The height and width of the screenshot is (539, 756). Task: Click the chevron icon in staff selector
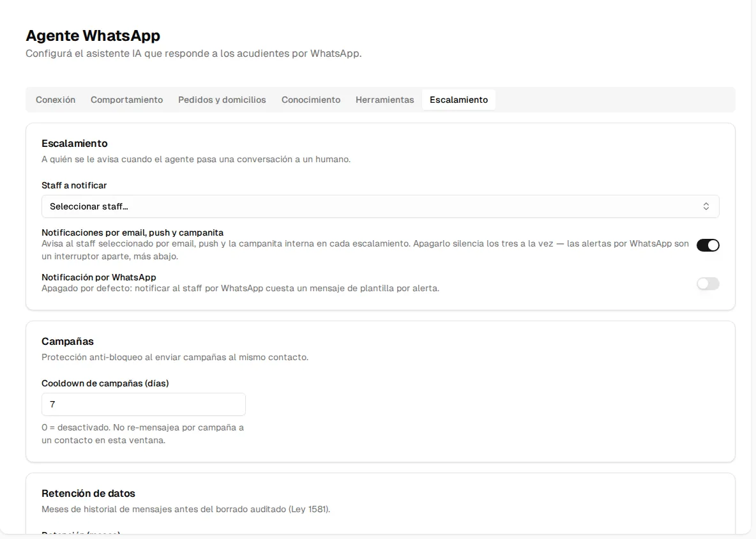coord(706,206)
